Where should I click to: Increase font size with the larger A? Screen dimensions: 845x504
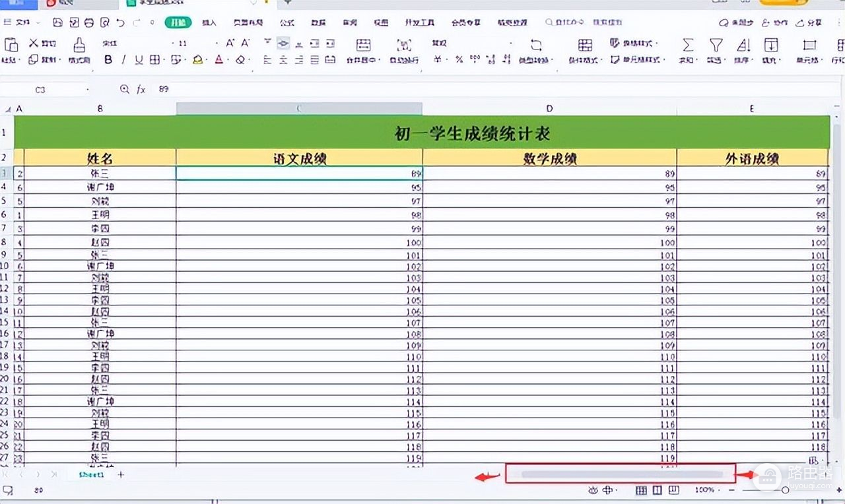230,43
